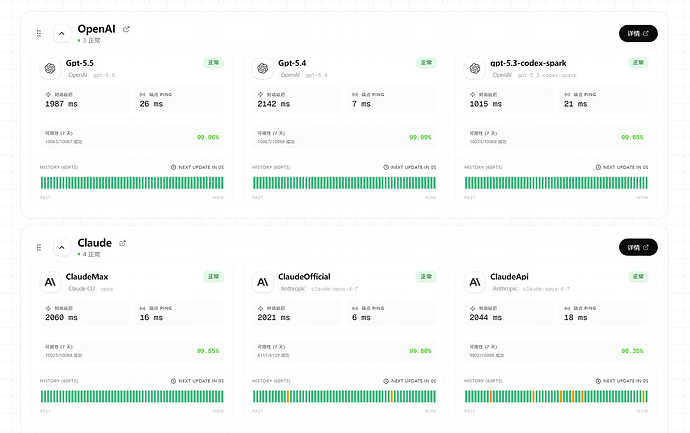
Task: Click the Gpt-5.4 status badge
Action: coord(426,62)
